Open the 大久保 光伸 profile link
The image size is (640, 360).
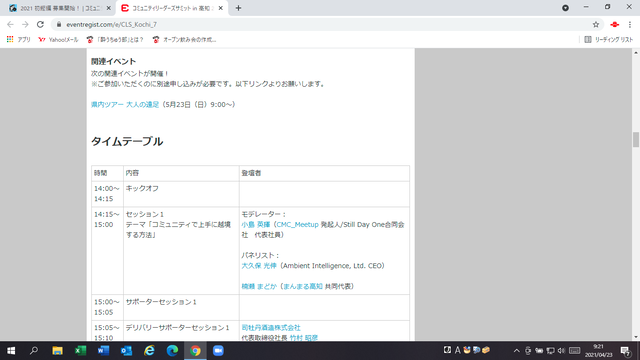coord(259,266)
